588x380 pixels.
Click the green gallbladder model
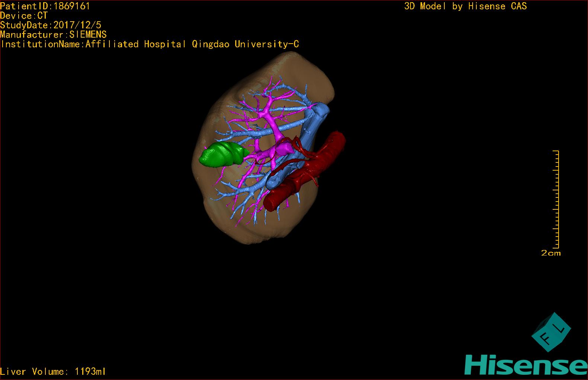pos(224,155)
